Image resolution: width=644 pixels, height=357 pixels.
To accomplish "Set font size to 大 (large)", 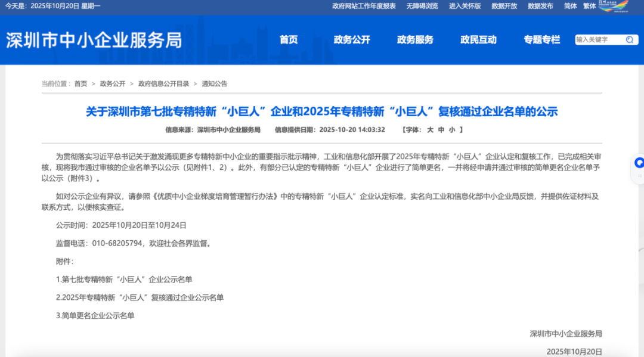I will (x=430, y=129).
